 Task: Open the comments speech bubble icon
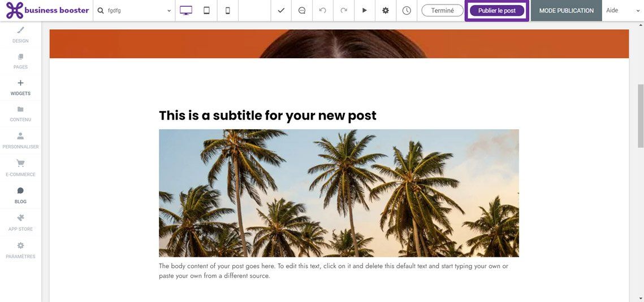pyautogui.click(x=302, y=11)
